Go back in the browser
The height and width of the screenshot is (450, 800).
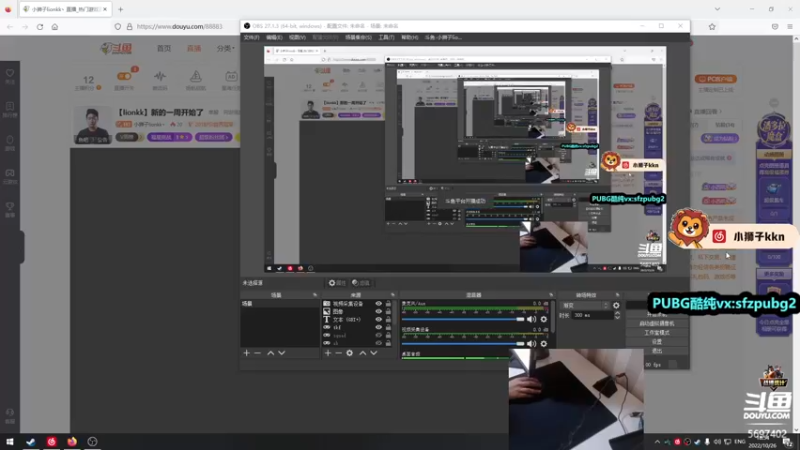10,27
